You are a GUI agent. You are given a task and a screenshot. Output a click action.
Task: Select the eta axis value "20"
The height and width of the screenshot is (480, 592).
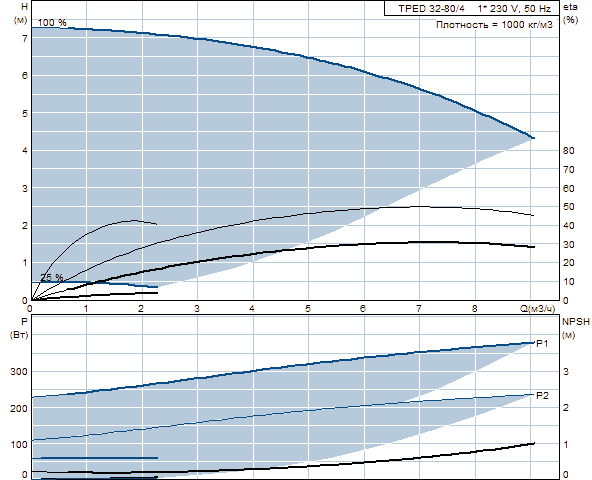(568, 263)
